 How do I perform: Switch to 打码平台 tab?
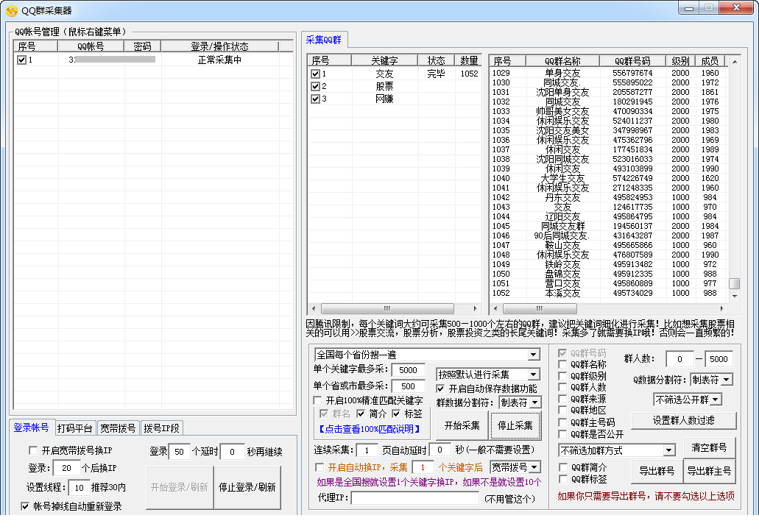75,428
